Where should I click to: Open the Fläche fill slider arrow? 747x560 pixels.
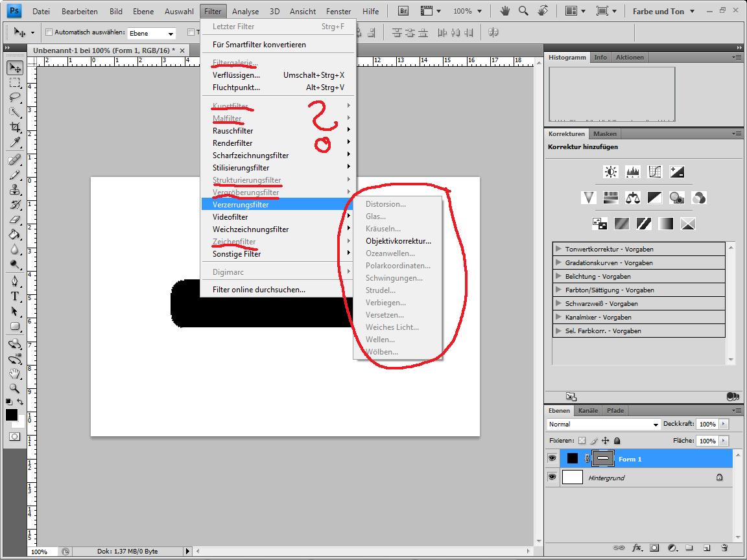coord(724,441)
